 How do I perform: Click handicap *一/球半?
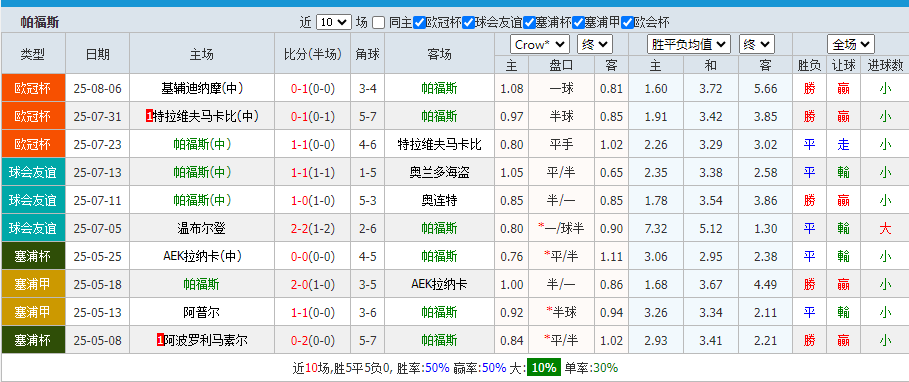click(561, 228)
